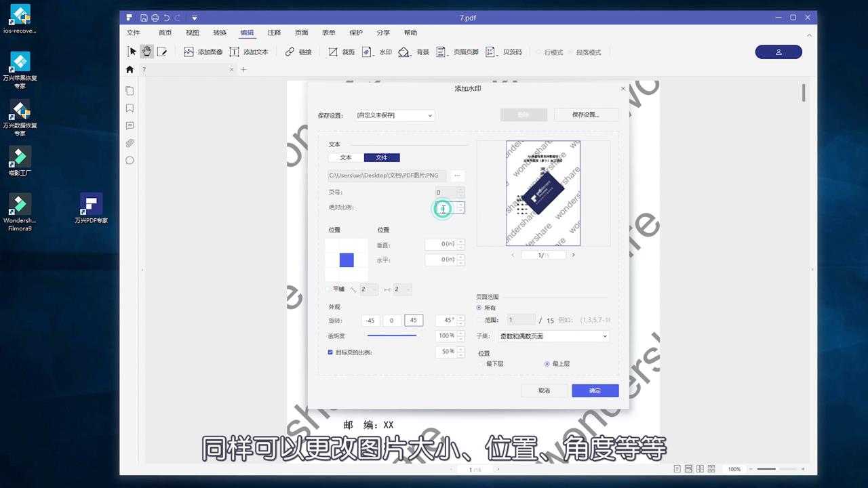Open Wondershare Filmora9 desktop shortcut
The height and width of the screenshot is (488, 868).
(20, 213)
